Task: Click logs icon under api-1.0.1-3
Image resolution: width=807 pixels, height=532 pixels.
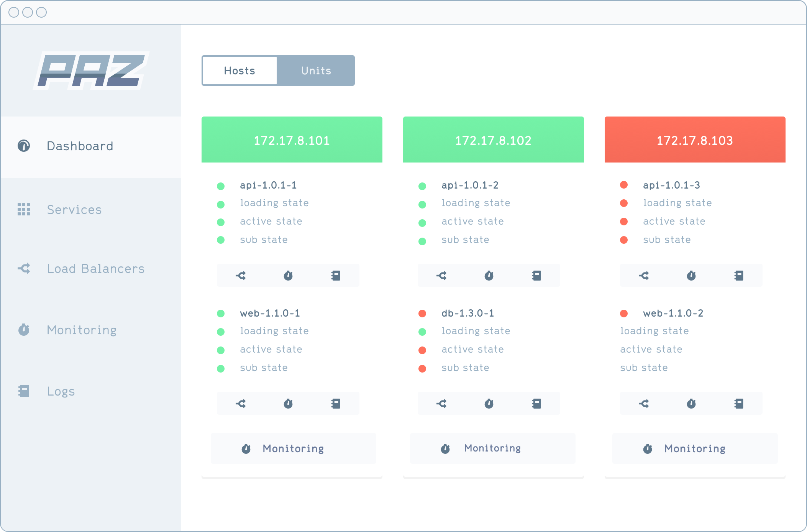Action: click(739, 275)
